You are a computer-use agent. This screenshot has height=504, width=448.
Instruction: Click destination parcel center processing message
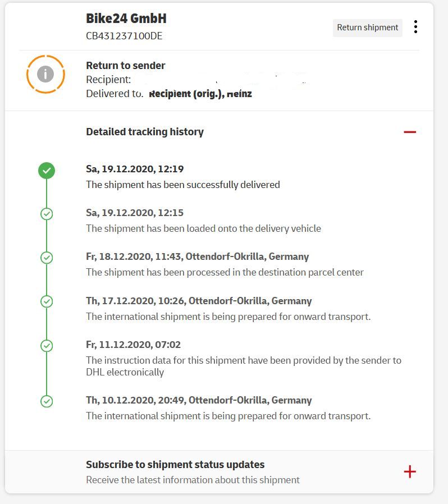tap(225, 272)
